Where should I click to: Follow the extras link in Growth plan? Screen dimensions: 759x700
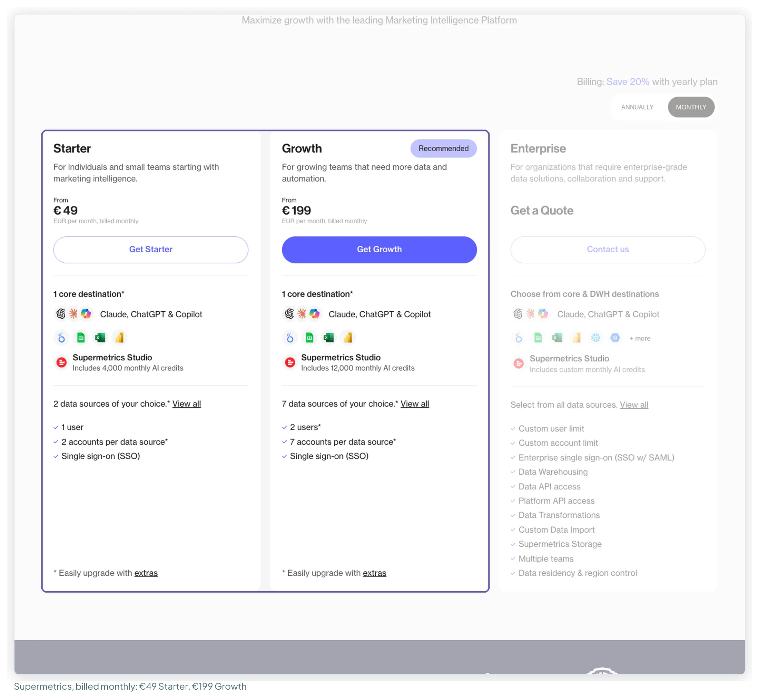tap(375, 573)
